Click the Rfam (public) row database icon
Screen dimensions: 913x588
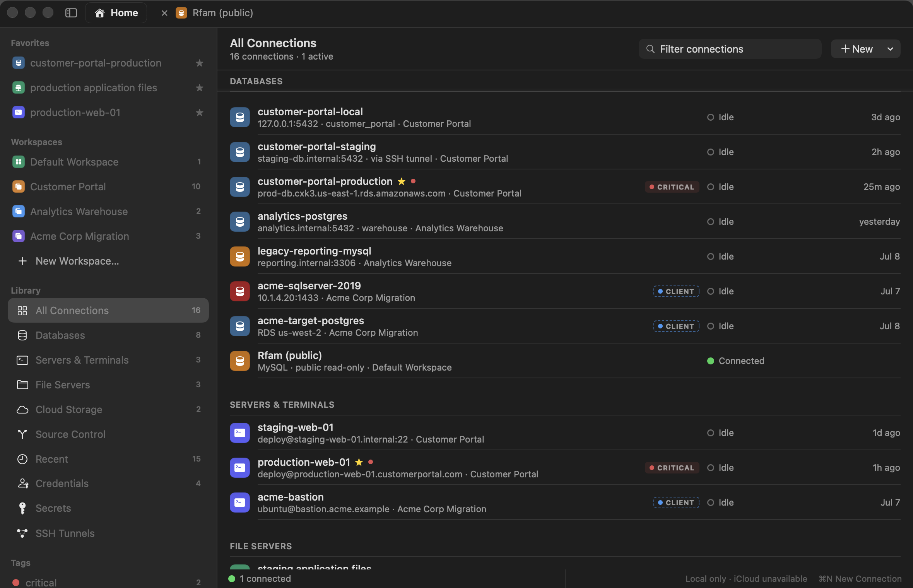(240, 361)
